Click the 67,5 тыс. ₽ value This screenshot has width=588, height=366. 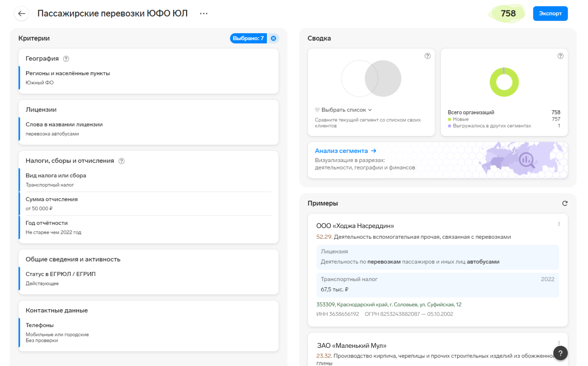click(334, 290)
